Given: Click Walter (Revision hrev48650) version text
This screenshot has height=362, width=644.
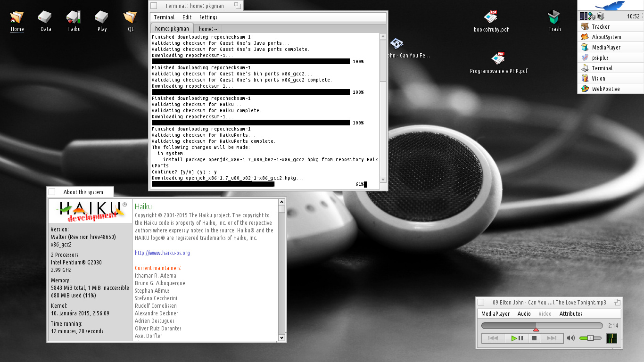Looking at the screenshot, I should 83,237.
